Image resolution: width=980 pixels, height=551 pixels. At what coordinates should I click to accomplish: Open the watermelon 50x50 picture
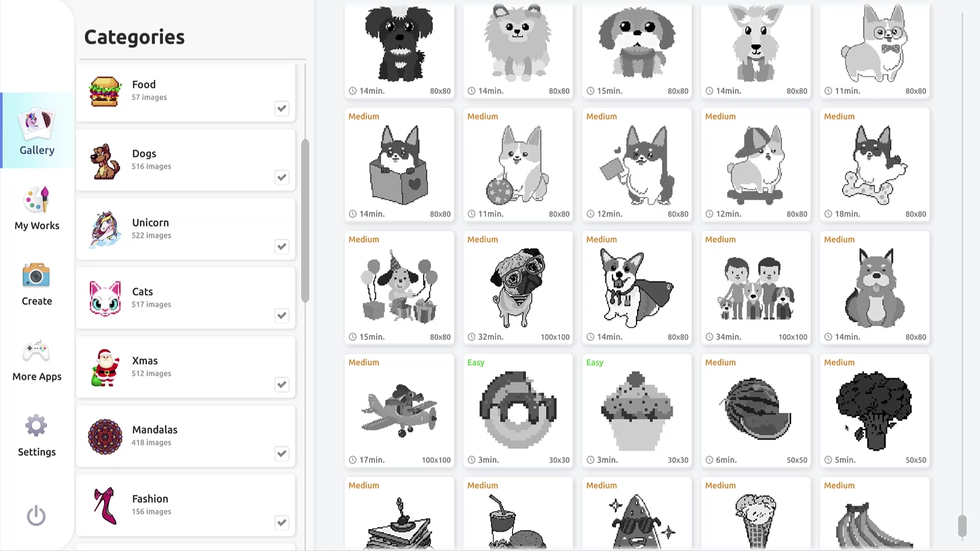(x=755, y=410)
